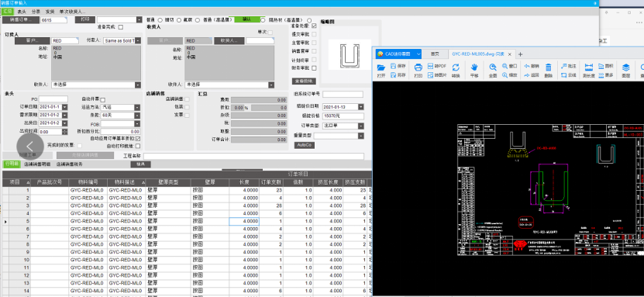The height and width of the screenshot is (297, 644).
Task: Open the 订单类型 dropdown showing 出口单
Action: pyautogui.click(x=360, y=126)
